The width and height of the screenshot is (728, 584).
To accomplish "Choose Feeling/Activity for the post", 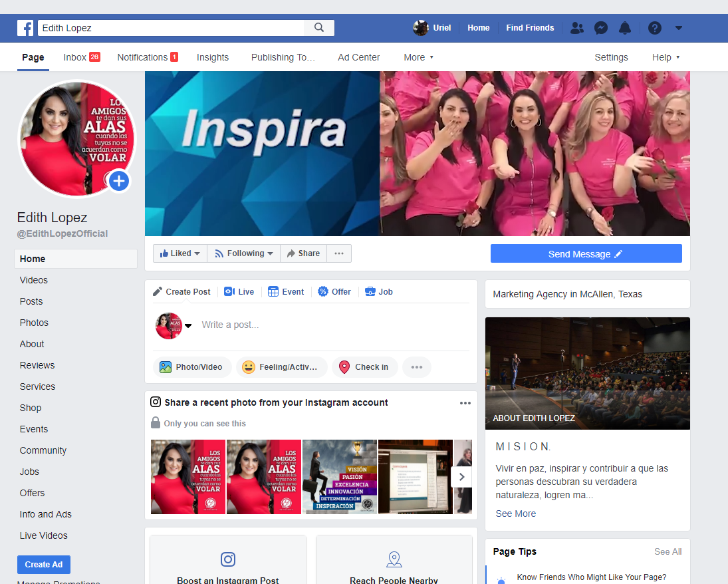I will coord(281,367).
